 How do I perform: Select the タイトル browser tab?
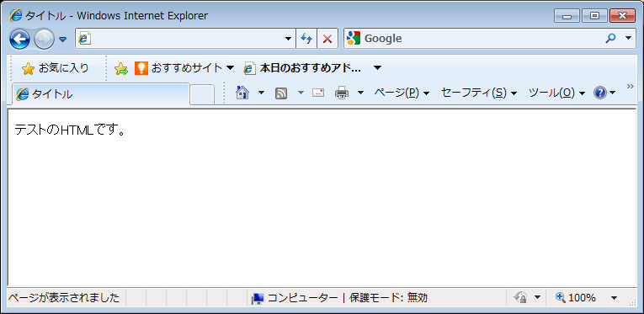click(101, 94)
